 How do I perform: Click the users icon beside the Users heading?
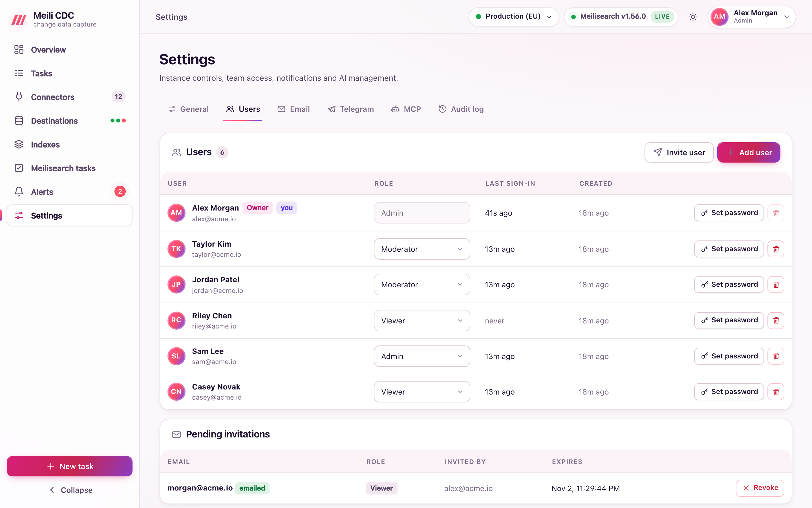pos(176,152)
